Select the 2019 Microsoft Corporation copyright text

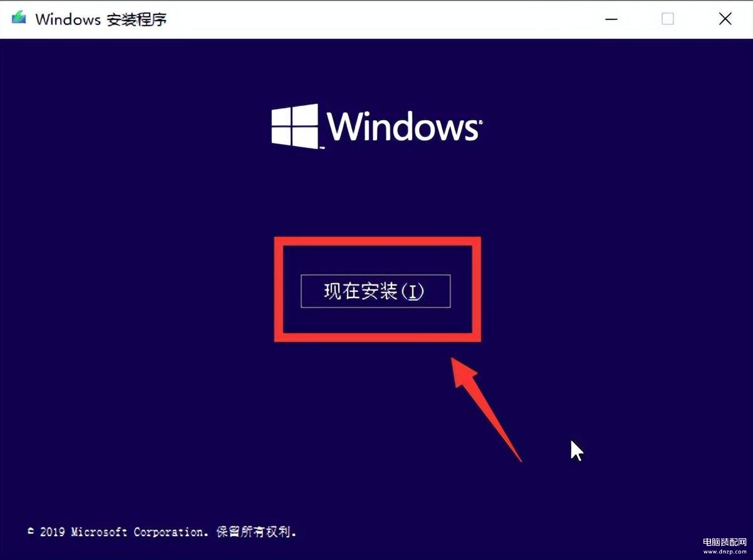tap(124, 532)
